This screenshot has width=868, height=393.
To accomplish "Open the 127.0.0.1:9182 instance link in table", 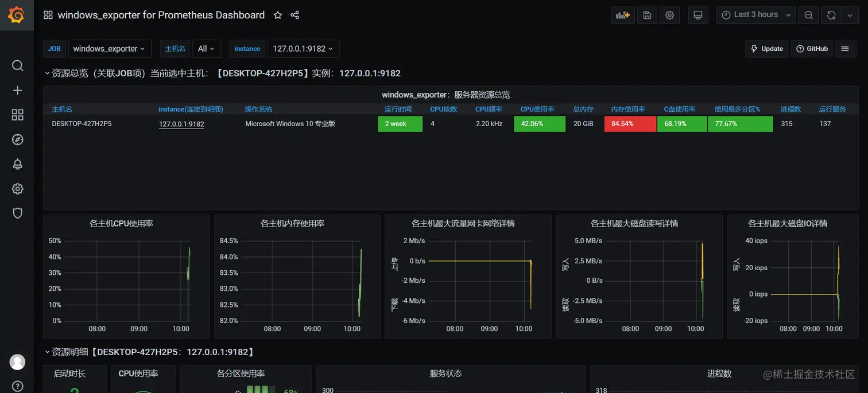I will coord(181,124).
